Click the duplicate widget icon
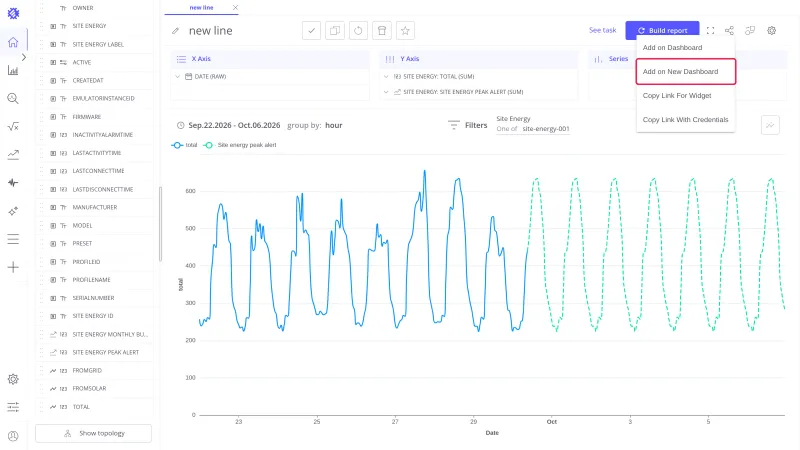 click(x=335, y=31)
